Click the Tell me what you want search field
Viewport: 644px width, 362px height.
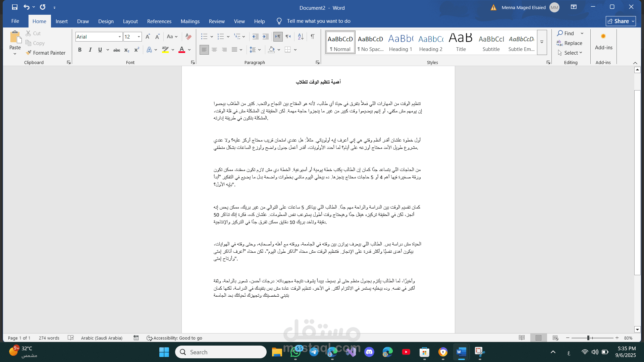318,21
